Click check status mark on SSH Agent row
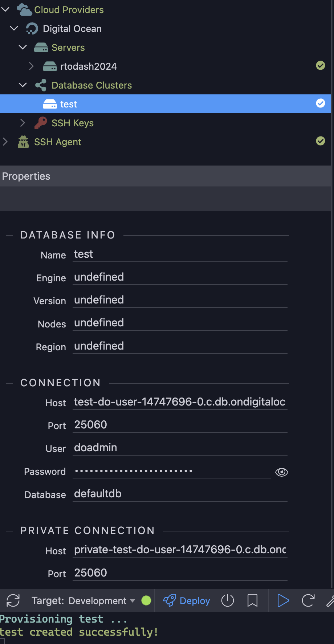This screenshot has height=644, width=334. point(321,141)
